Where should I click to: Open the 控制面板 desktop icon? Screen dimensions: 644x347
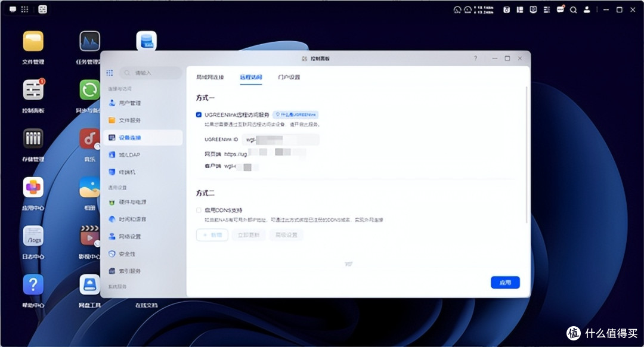coord(33,90)
